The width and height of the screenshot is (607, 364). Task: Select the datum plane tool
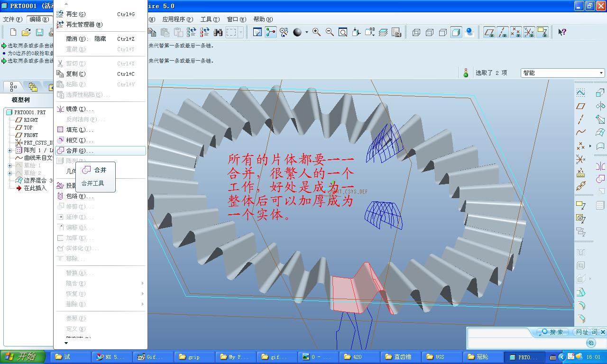(580, 106)
